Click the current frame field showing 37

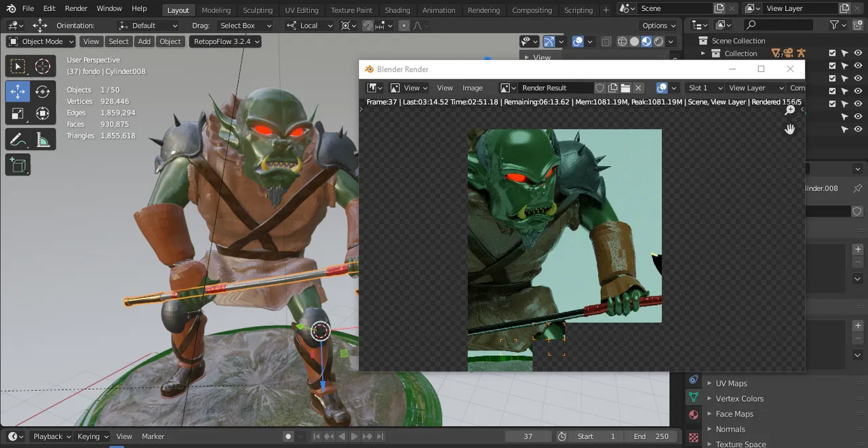coord(528,436)
